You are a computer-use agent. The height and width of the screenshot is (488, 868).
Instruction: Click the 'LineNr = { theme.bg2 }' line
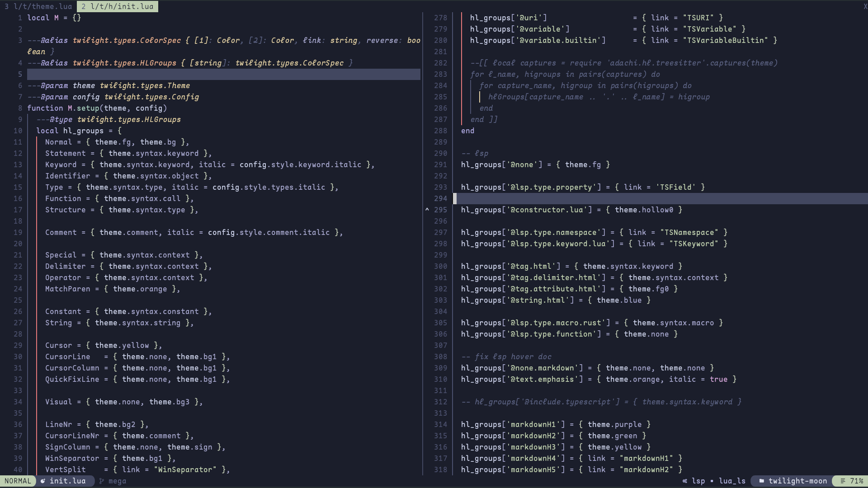(x=97, y=424)
